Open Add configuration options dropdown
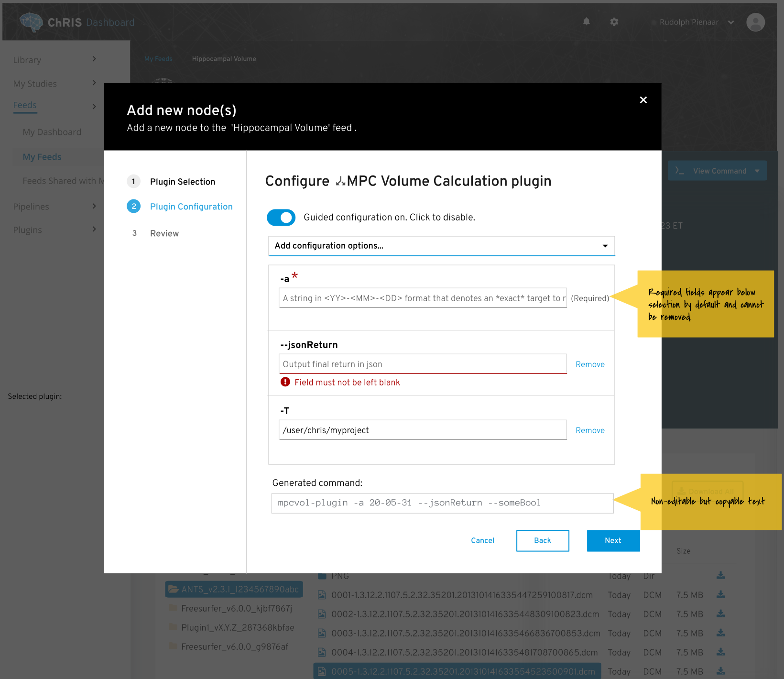The height and width of the screenshot is (679, 784). pos(441,246)
